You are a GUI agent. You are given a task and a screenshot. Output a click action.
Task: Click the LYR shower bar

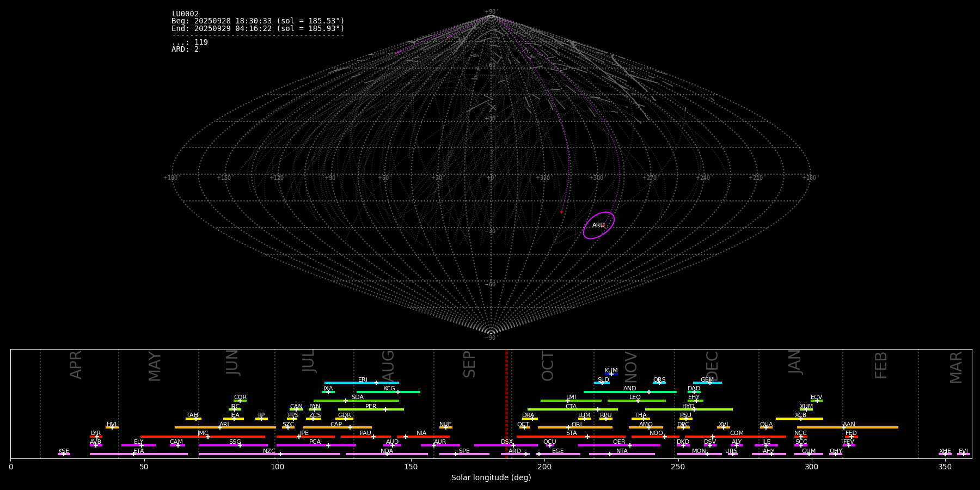tap(96, 437)
